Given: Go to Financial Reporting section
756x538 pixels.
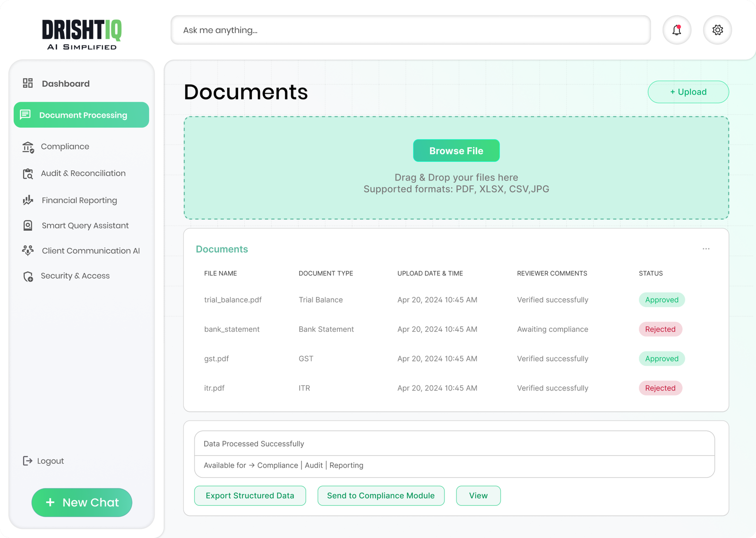Looking at the screenshot, I should [79, 200].
